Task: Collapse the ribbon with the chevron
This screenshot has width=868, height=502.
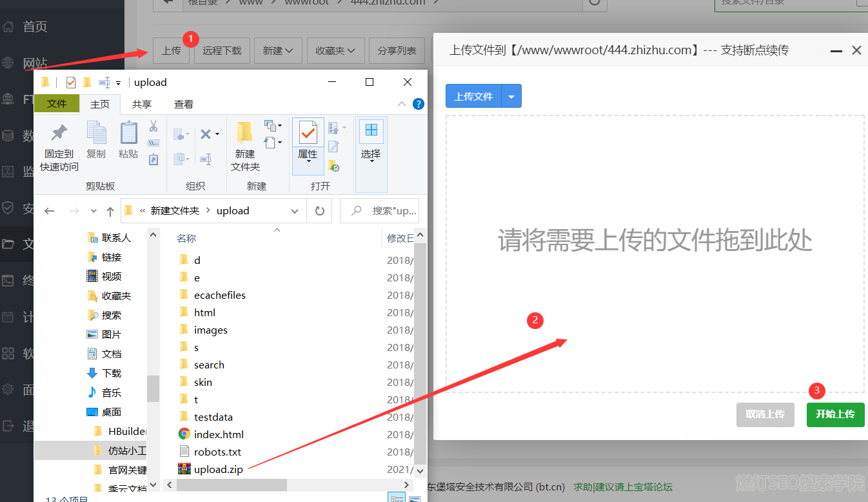Action: (402, 104)
